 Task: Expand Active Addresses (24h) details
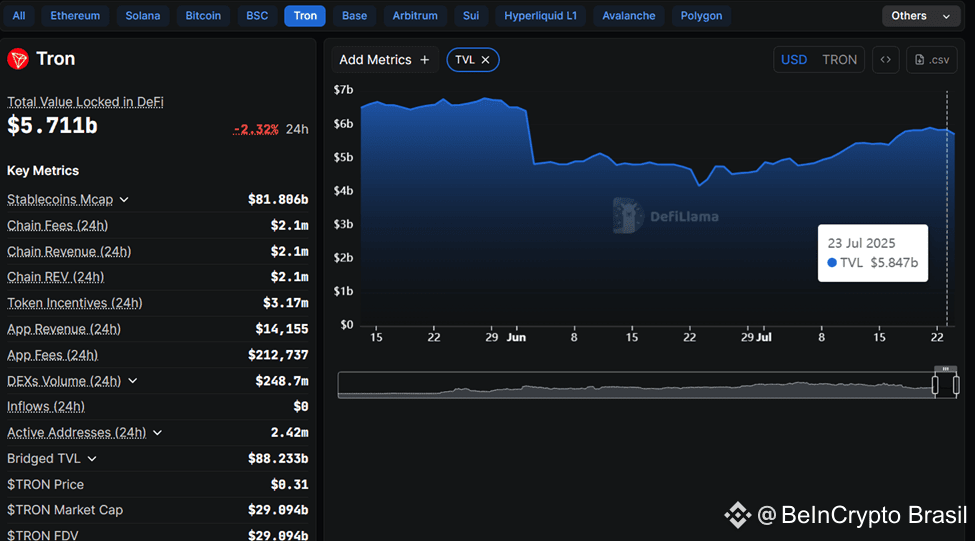(157, 432)
